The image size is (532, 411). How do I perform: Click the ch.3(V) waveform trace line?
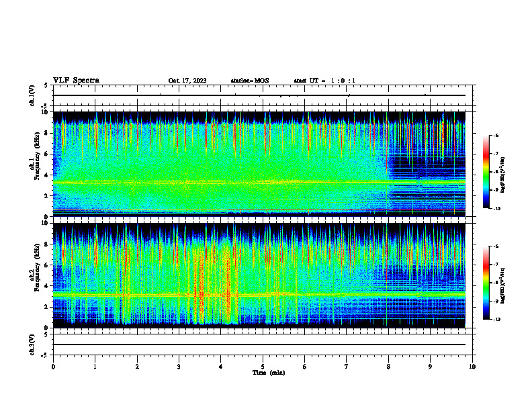(x=259, y=345)
